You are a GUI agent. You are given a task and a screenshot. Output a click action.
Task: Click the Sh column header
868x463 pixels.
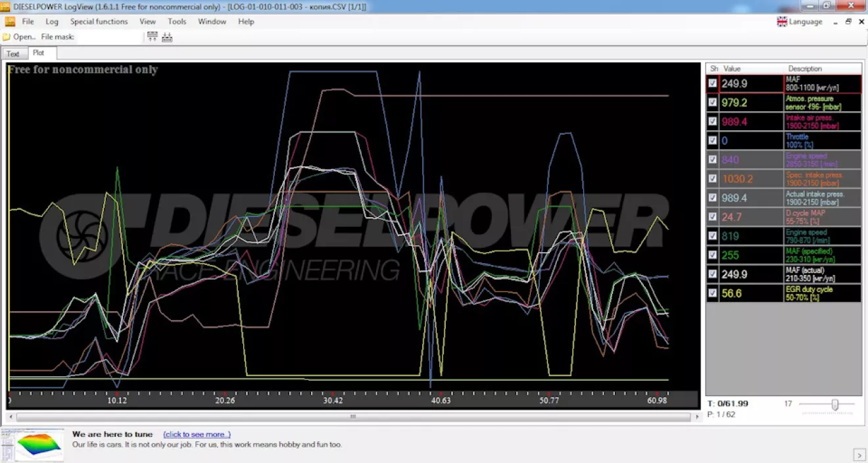(x=713, y=68)
